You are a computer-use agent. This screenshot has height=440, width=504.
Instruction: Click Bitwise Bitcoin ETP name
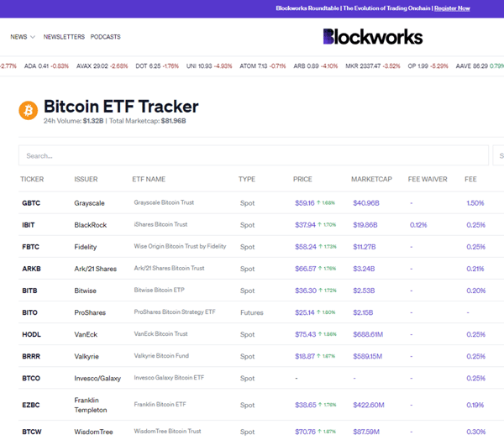click(160, 290)
